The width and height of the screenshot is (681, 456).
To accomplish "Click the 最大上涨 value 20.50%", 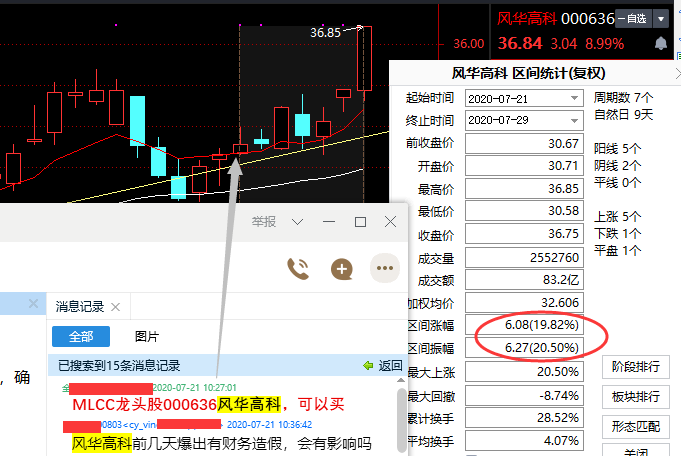I will (524, 372).
